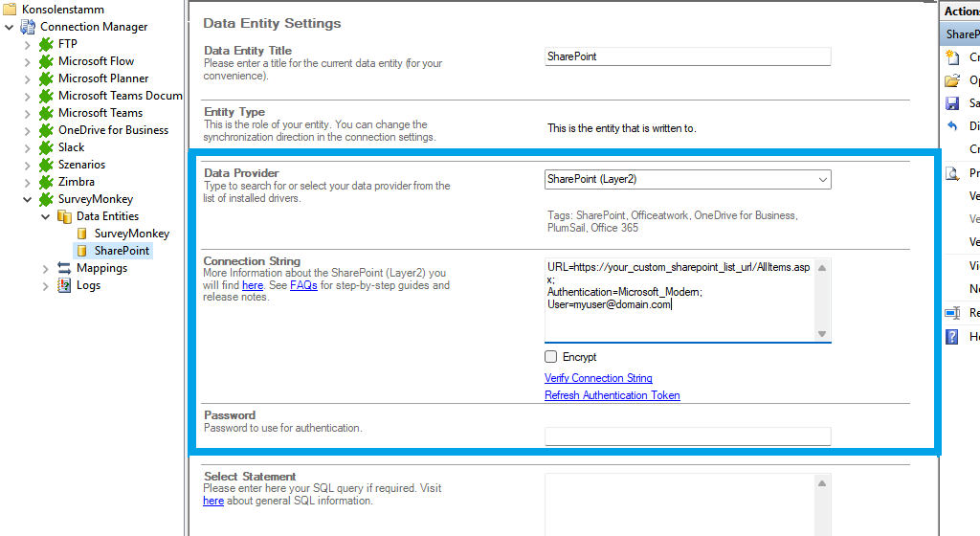980x536 pixels.
Task: Click the FTP connection icon
Action: pyautogui.click(x=46, y=44)
